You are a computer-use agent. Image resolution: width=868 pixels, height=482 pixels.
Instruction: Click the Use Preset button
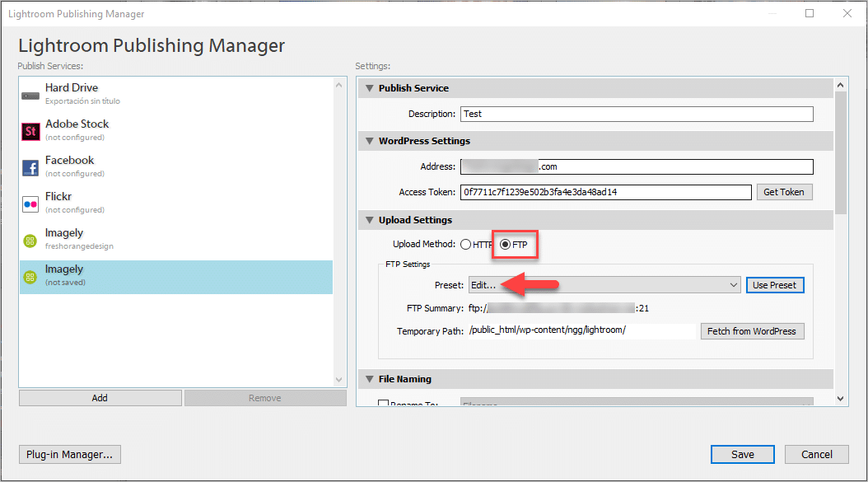[774, 285]
